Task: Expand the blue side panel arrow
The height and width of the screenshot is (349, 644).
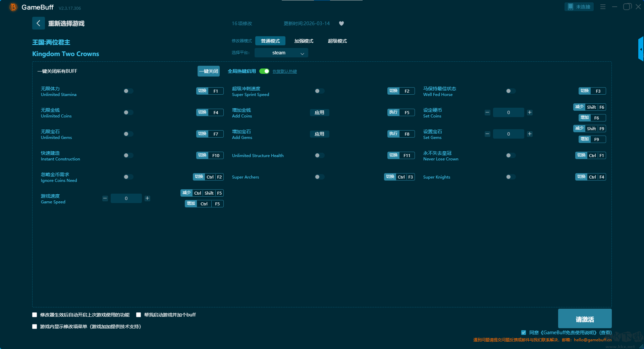Action: tap(641, 49)
